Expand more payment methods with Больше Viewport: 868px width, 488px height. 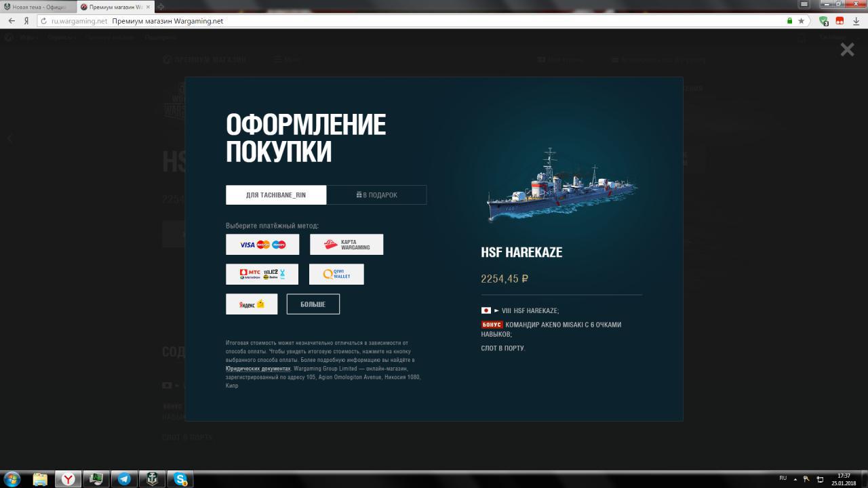313,304
